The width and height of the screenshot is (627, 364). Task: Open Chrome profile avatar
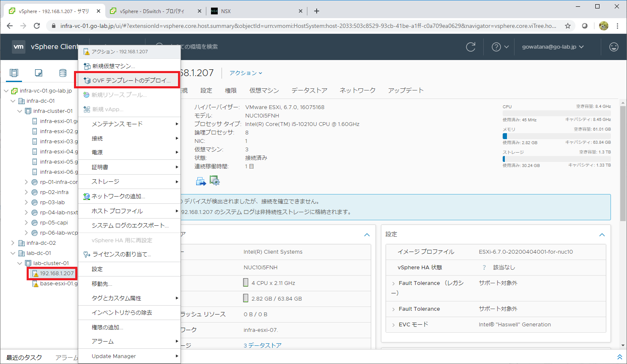(604, 26)
